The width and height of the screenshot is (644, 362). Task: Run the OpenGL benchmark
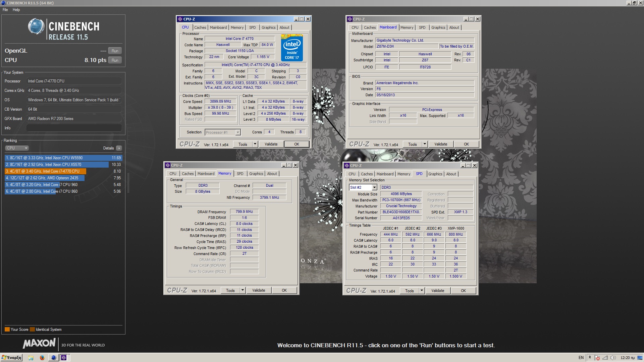115,51
